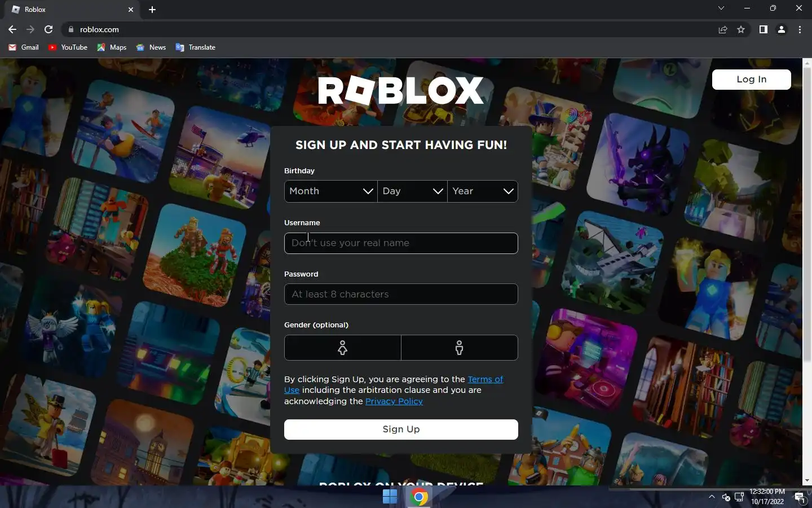
Task: Click the Roblox tab title
Action: [35, 10]
